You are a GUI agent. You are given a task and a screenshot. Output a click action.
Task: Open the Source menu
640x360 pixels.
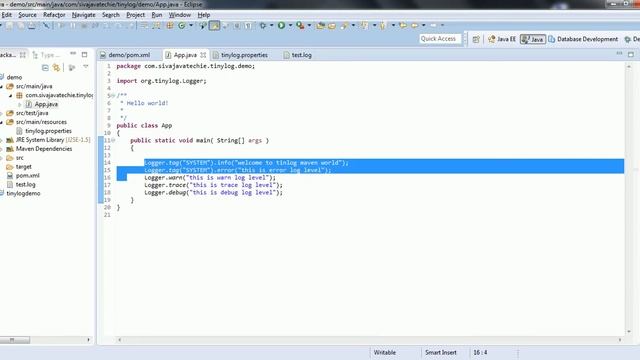point(27,15)
